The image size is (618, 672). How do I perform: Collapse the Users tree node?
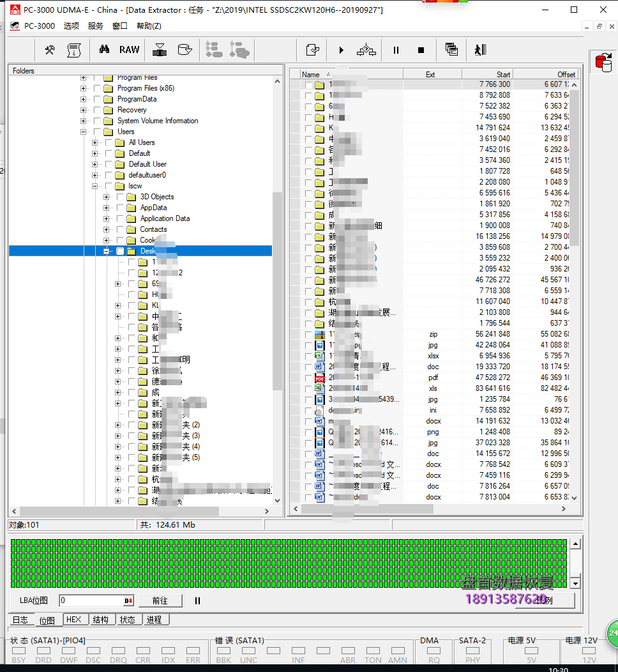(x=83, y=132)
